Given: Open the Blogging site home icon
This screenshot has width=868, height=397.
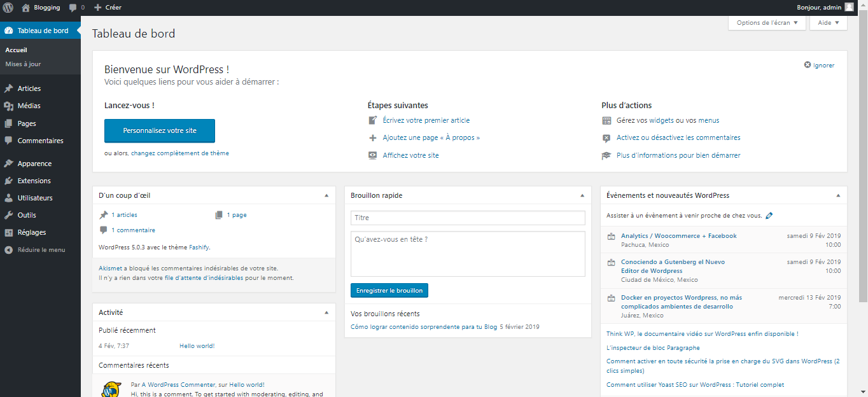Looking at the screenshot, I should 25,8.
